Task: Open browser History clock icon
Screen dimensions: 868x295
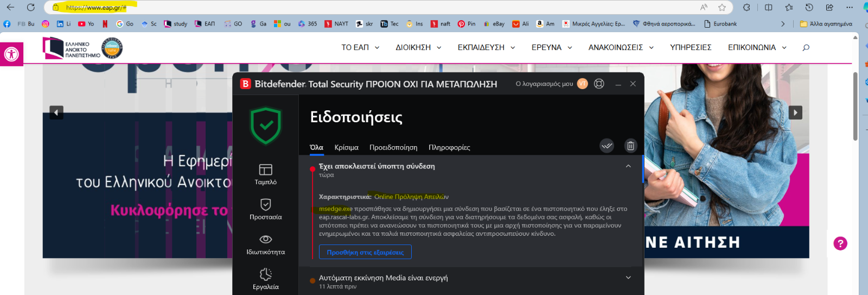Action: pos(809,7)
